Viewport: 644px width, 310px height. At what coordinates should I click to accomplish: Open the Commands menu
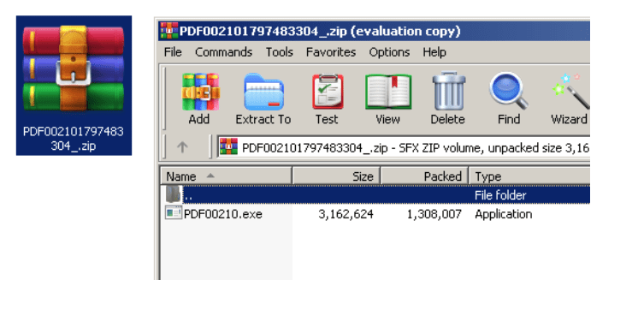(x=223, y=52)
